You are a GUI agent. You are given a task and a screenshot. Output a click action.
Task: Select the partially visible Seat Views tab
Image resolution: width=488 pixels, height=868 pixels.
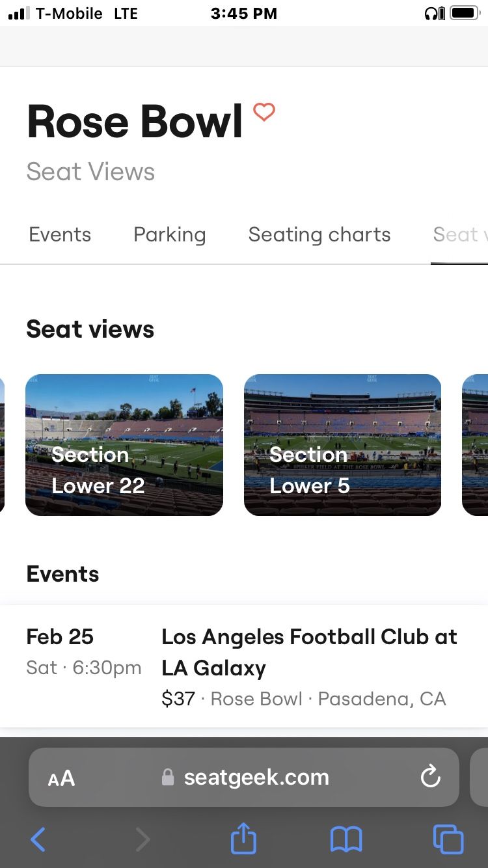[459, 235]
